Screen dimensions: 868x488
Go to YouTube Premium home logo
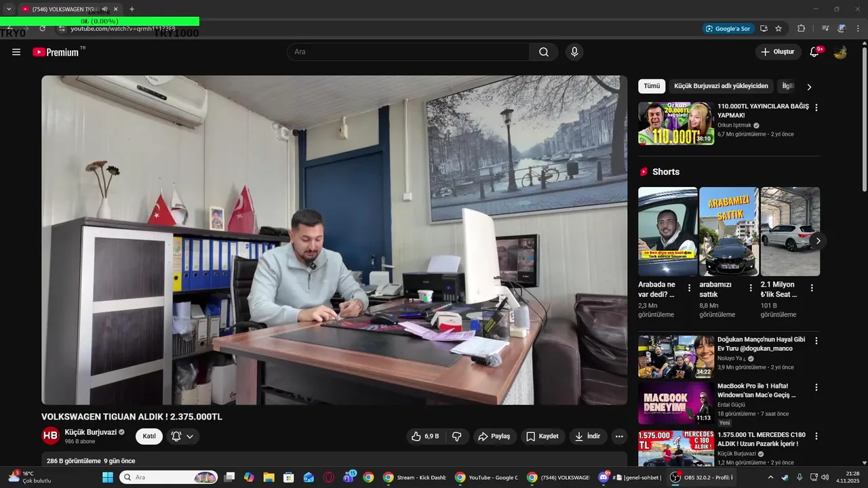click(x=56, y=52)
